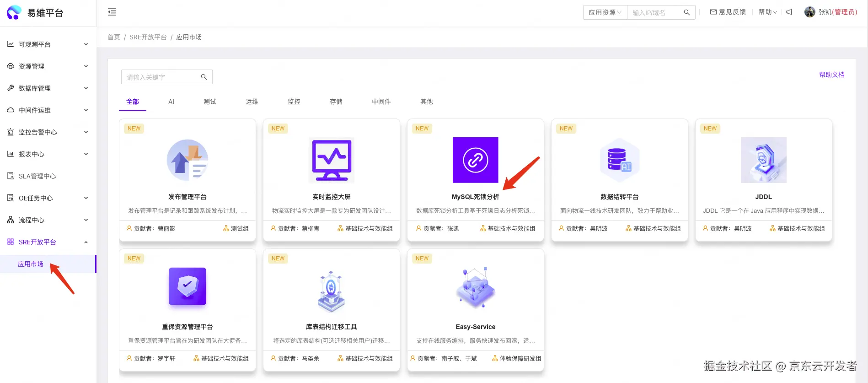Switch to the 存储 tab

[336, 102]
